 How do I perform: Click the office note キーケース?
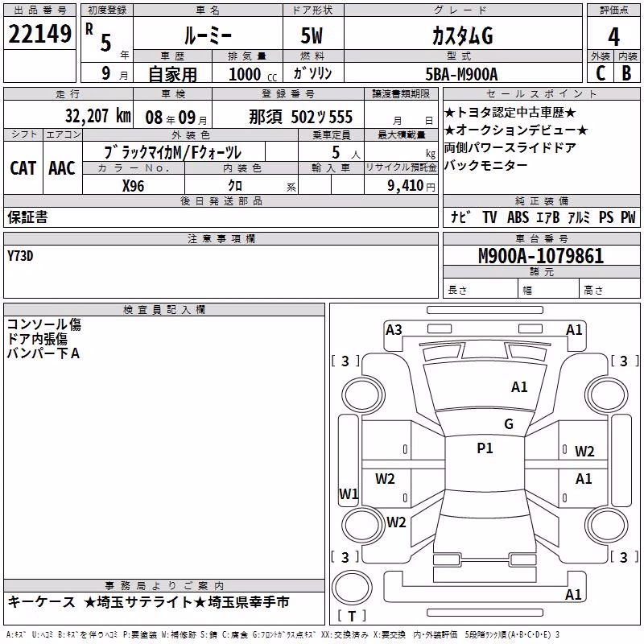pos(42,602)
